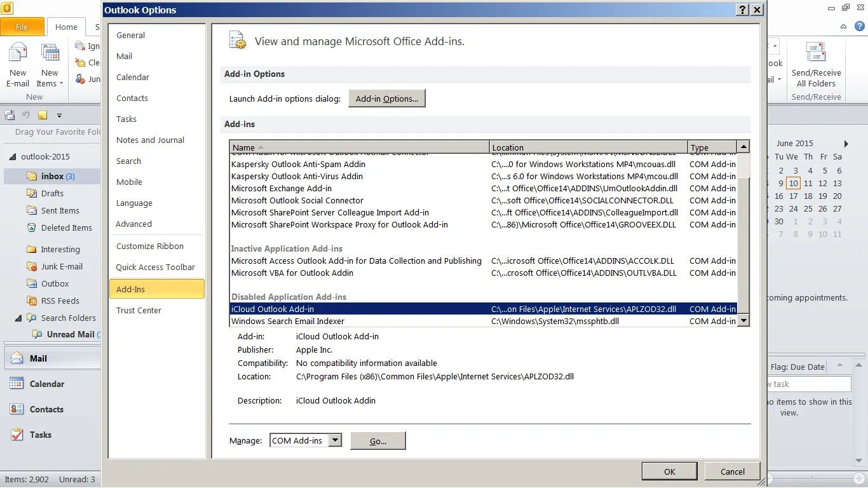Image resolution: width=868 pixels, height=488 pixels.
Task: Click the New E-mail icon in the ribbon
Action: click(18, 53)
